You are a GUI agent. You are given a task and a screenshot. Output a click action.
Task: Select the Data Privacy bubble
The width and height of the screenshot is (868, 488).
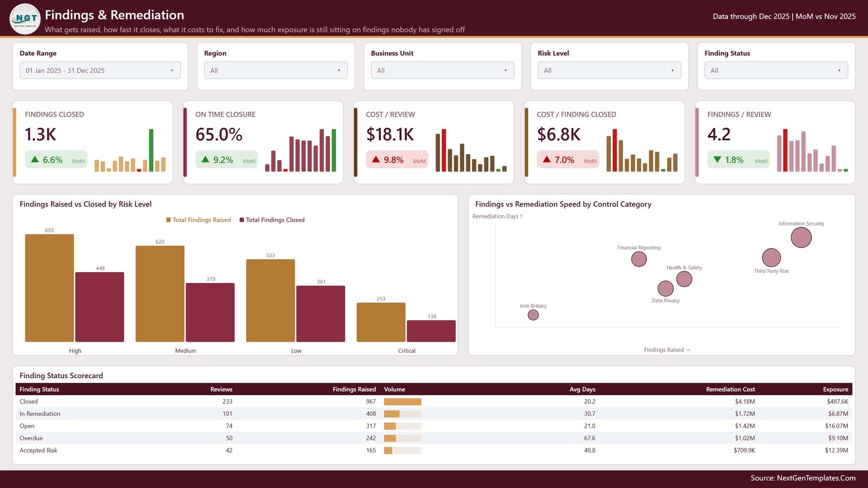(666, 288)
